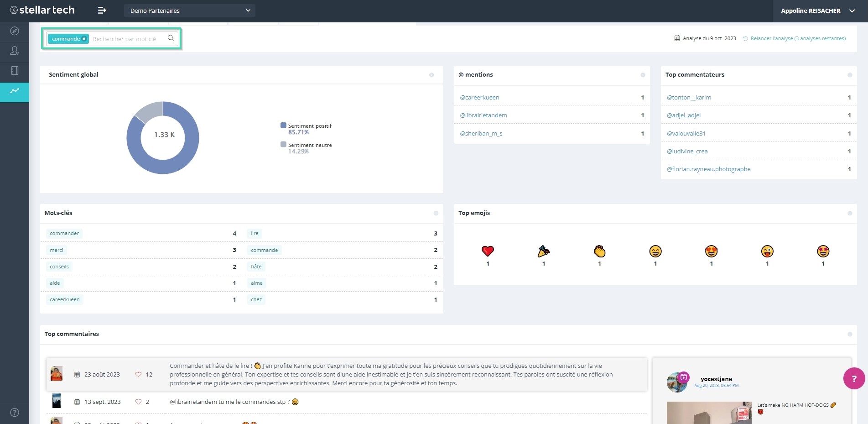Click heart icon with 12 likes
This screenshot has width=868, height=424.
tap(138, 374)
